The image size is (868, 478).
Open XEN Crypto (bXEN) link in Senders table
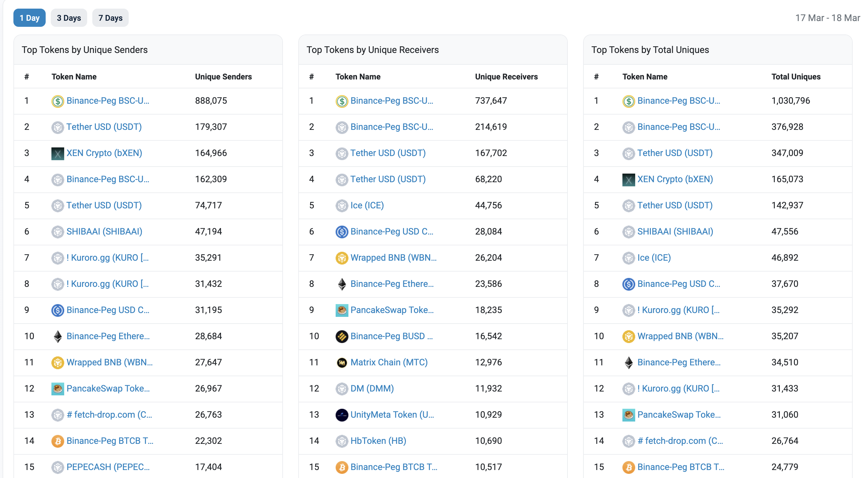[x=104, y=153]
